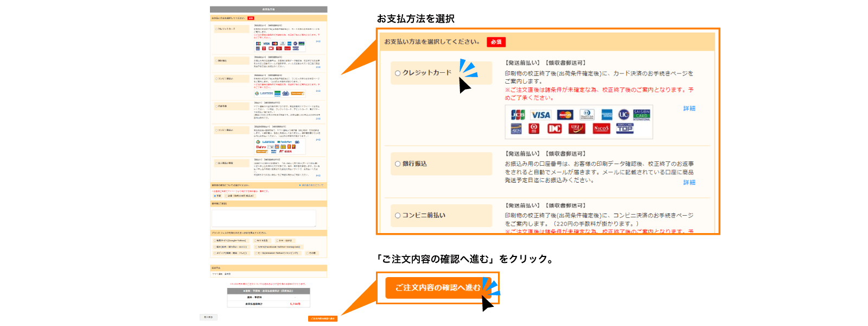Image resolution: width=868 pixels, height=326 pixels.
Task: Select 銀行振込 radio in small page preview
Action: coord(216,61)
